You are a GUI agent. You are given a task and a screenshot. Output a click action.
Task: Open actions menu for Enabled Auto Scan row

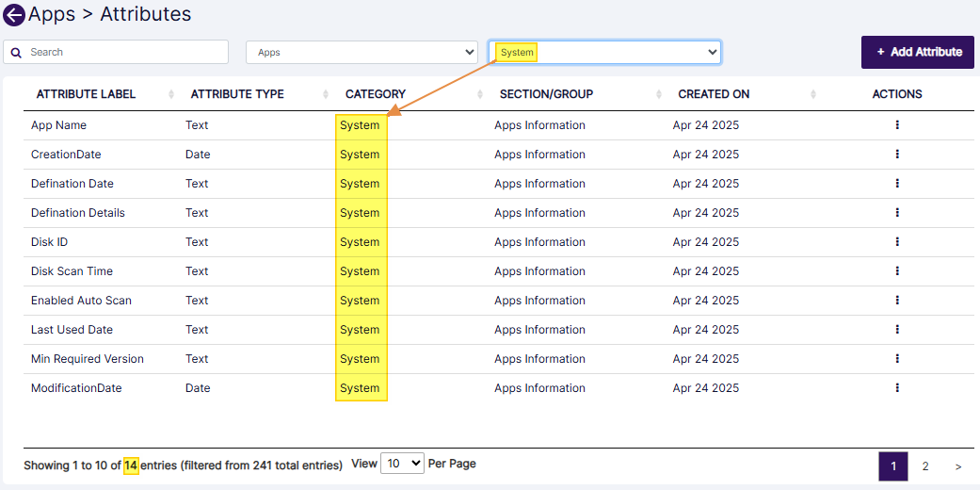coord(897,301)
